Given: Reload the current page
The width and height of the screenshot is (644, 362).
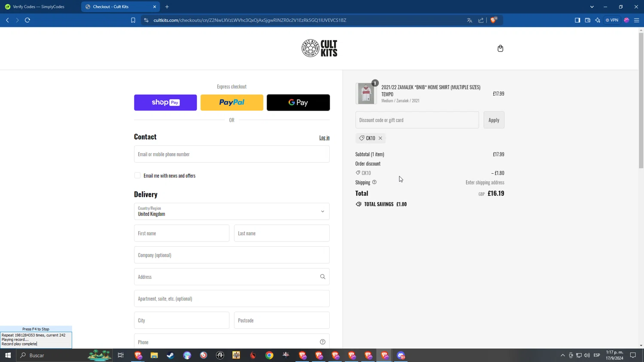Looking at the screenshot, I should [27, 20].
